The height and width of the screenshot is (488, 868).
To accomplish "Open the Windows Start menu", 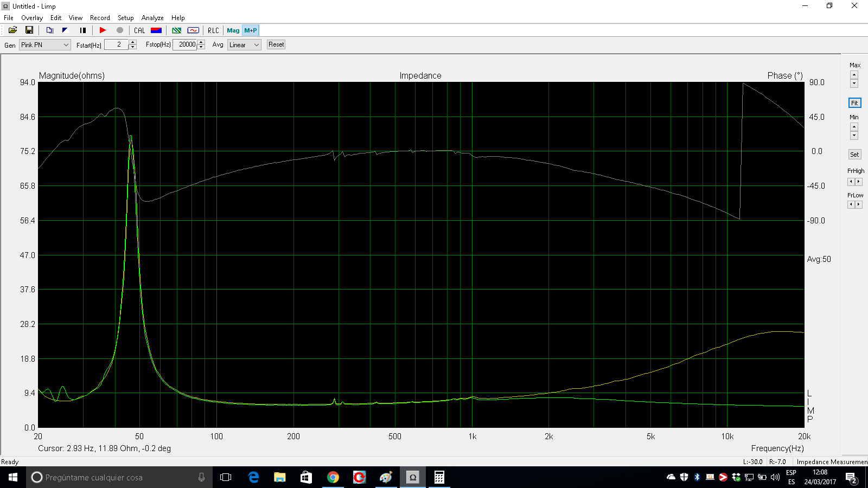I will tap(13, 477).
